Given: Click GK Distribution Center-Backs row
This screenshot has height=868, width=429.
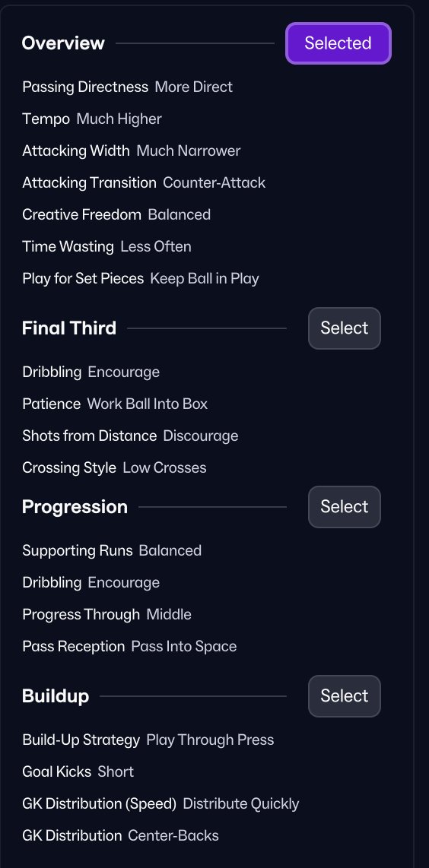Looking at the screenshot, I should tap(121, 835).
